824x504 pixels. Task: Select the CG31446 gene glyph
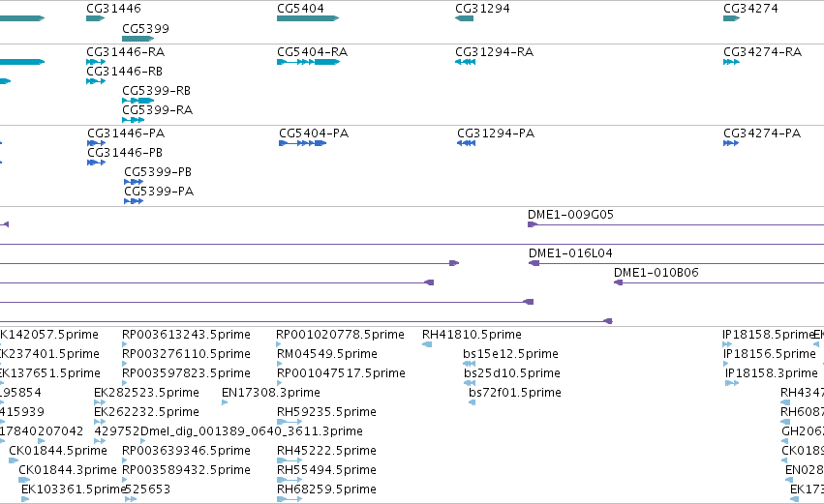pyautogui.click(x=95, y=18)
